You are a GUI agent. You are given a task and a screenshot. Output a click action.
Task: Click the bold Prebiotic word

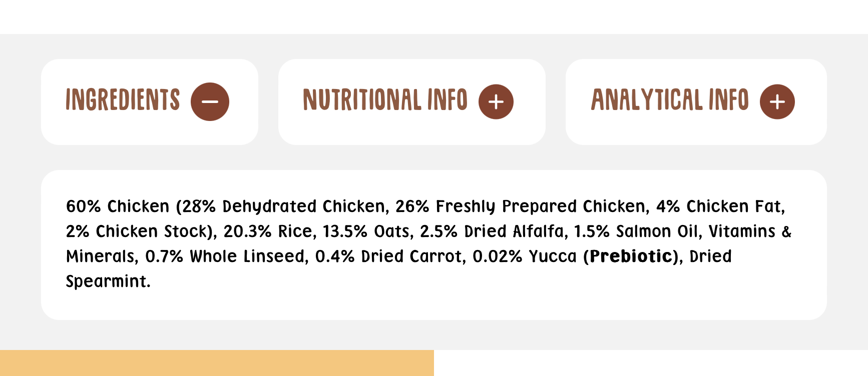click(631, 256)
